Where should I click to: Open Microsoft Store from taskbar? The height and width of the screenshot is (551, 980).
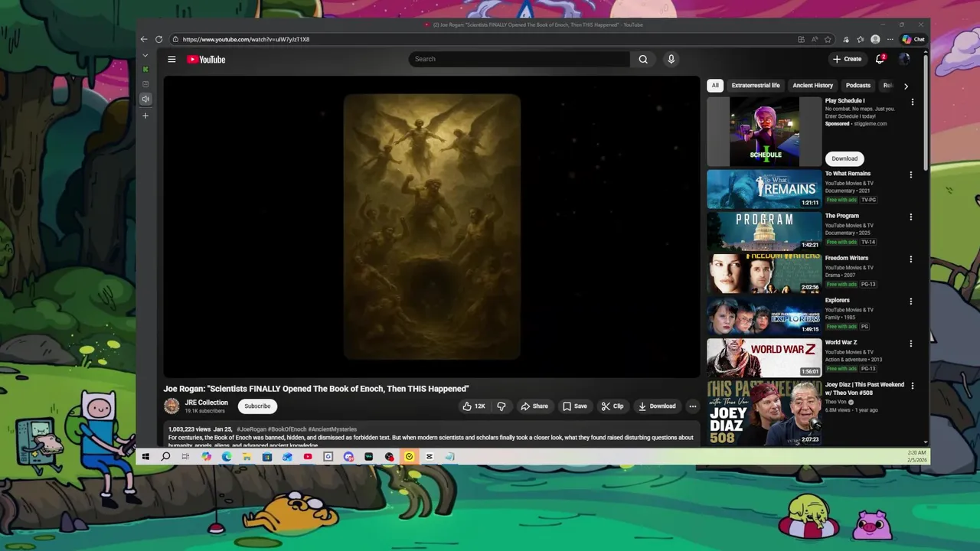[266, 457]
